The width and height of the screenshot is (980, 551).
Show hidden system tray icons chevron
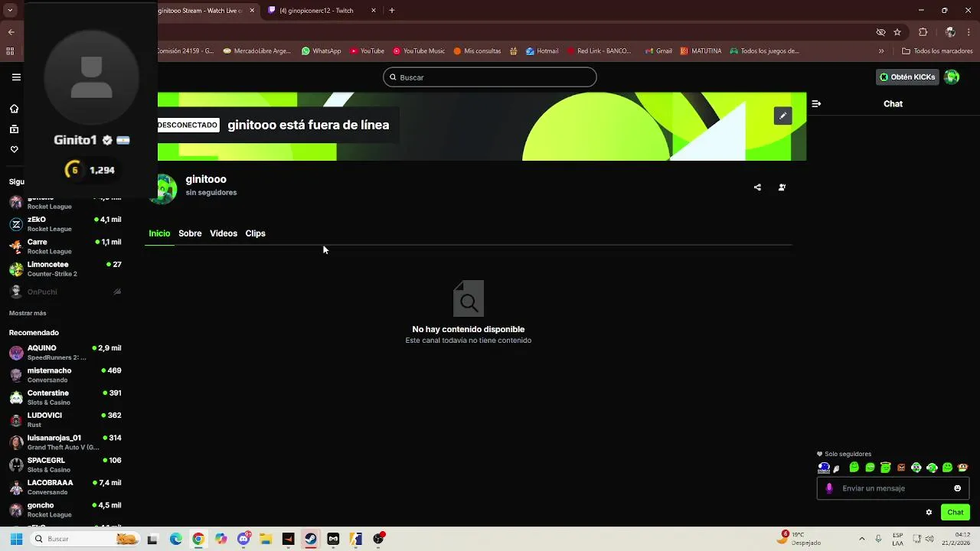(861, 539)
